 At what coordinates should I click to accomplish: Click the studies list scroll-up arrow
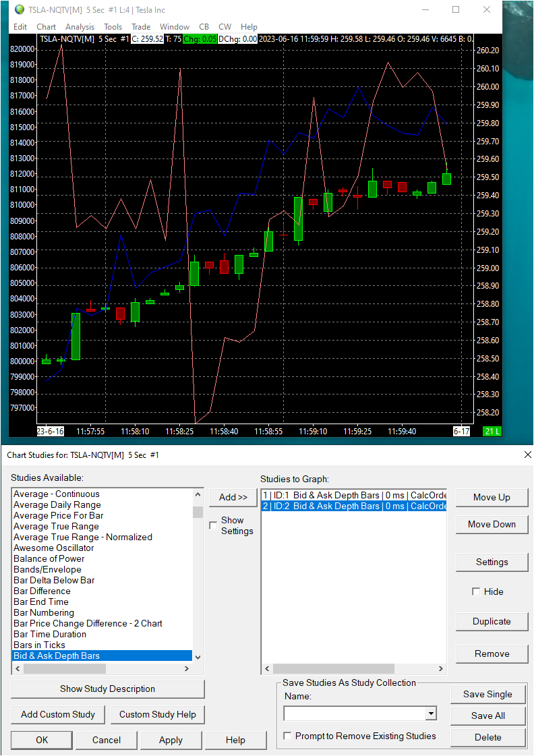point(198,495)
